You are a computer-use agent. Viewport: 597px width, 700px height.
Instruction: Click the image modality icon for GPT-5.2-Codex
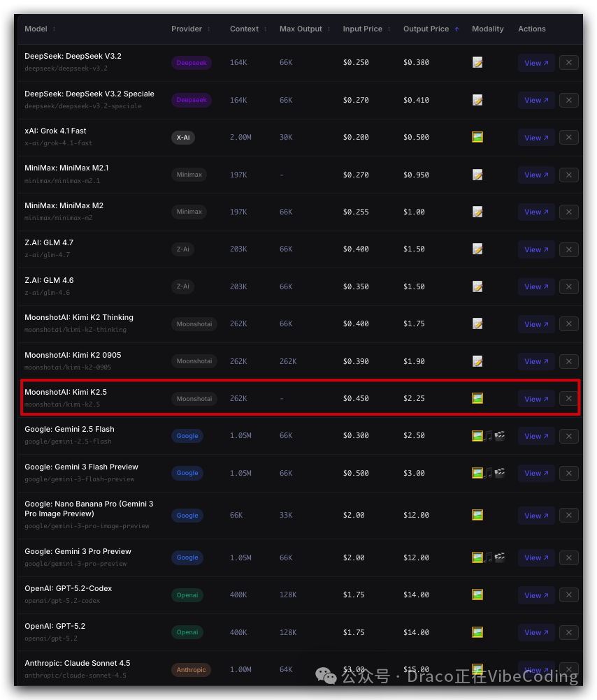tap(477, 595)
